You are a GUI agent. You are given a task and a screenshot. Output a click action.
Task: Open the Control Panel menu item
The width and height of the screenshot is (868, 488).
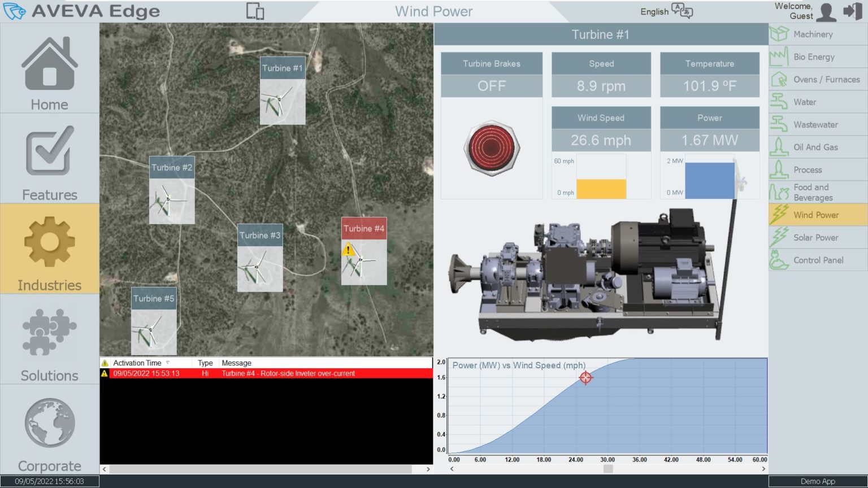pyautogui.click(x=818, y=260)
